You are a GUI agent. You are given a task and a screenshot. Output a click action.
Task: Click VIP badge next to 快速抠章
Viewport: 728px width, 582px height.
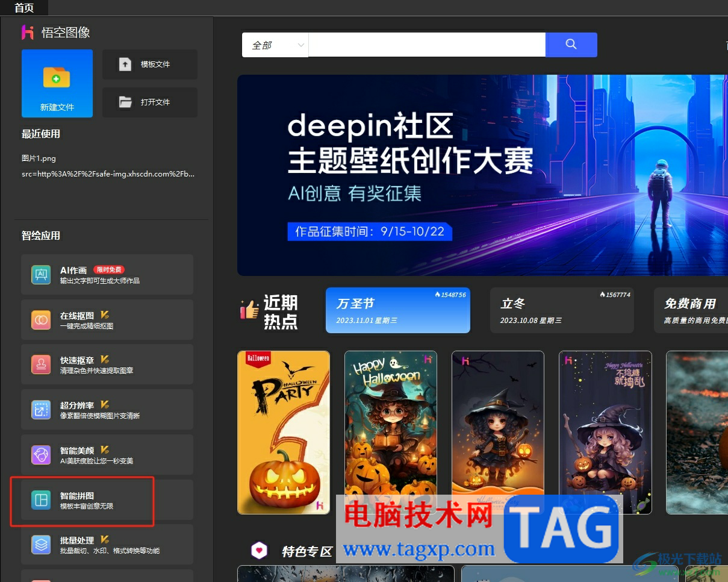pos(105,360)
